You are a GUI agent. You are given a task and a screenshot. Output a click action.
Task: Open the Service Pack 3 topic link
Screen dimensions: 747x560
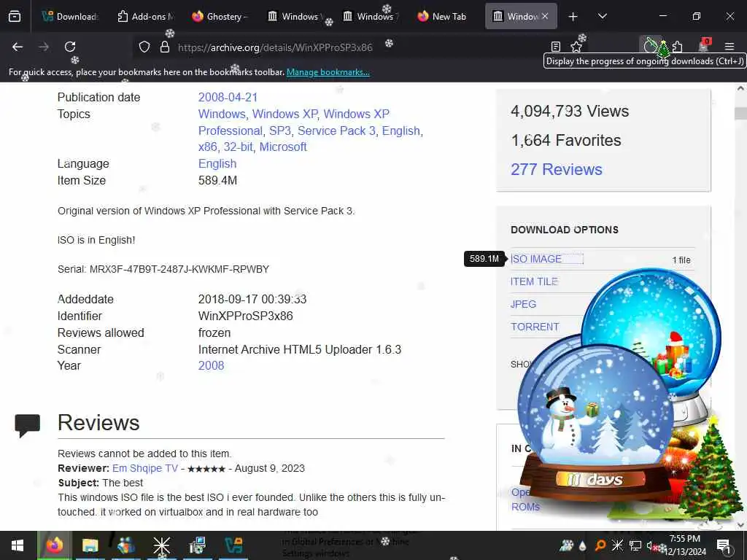pos(336,131)
